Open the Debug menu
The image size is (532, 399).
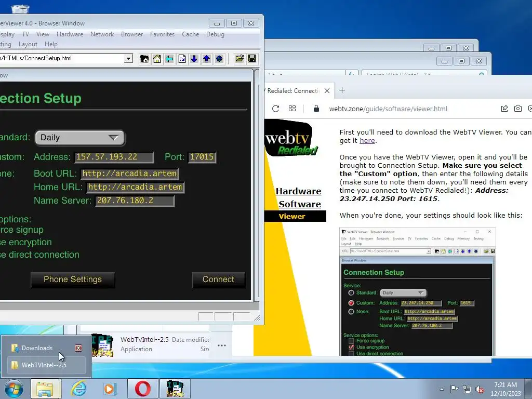[215, 34]
